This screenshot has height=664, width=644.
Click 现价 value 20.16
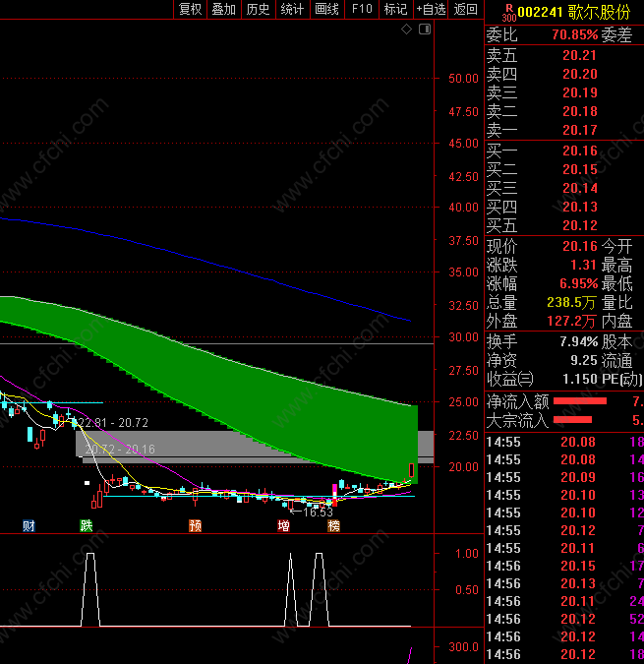tap(579, 246)
